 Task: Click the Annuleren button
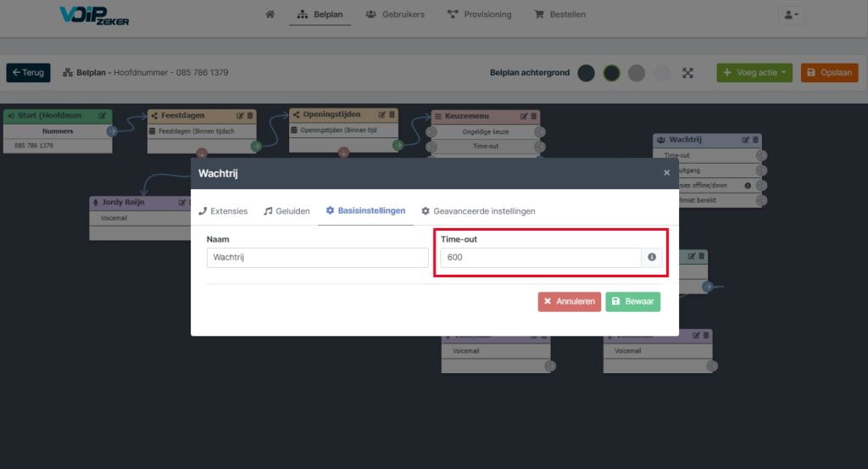[569, 302]
